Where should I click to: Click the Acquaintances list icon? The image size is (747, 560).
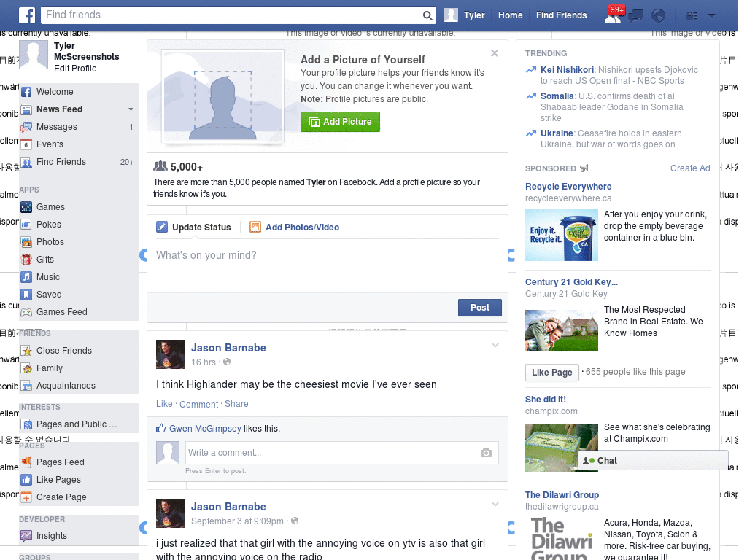(x=27, y=386)
